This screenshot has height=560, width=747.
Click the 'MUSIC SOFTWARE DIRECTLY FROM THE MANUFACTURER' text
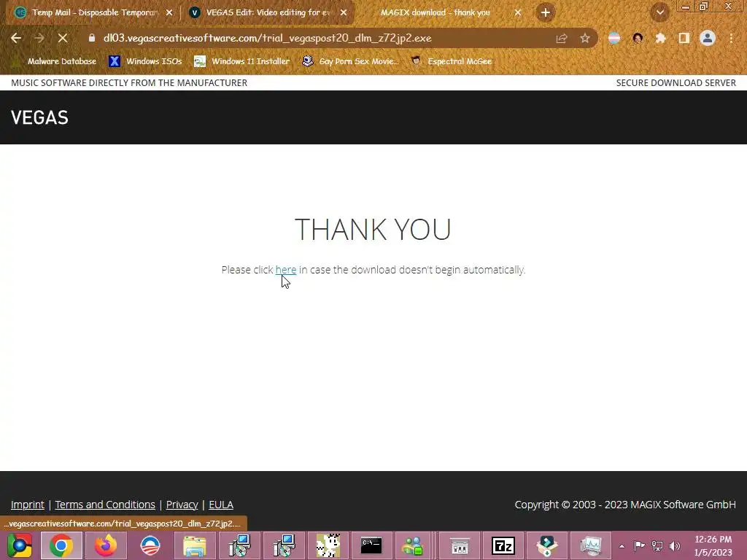129,83
